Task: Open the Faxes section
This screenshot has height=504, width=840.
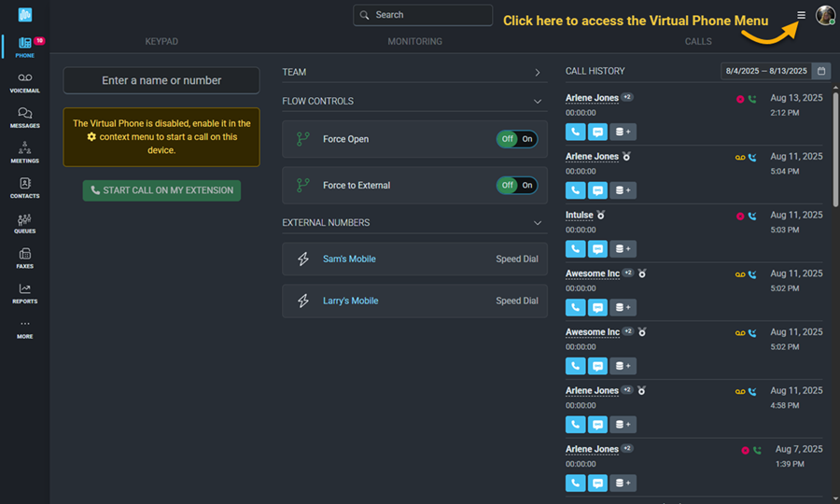Action: [x=24, y=259]
